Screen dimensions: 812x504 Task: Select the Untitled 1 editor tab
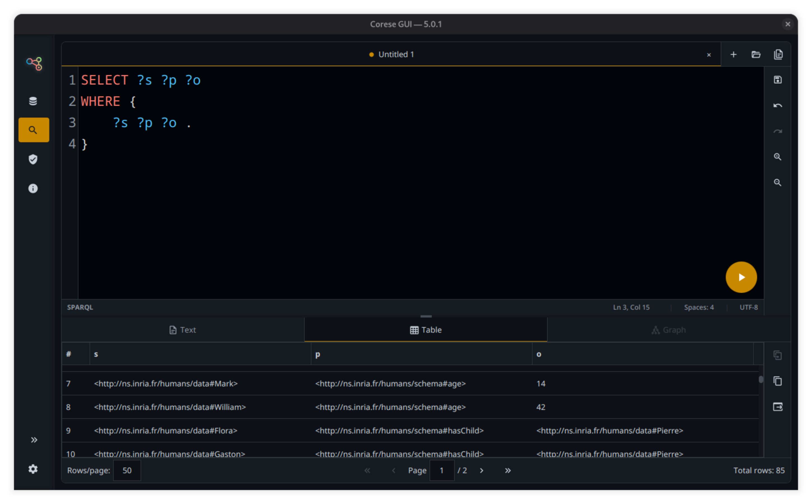[391, 54]
